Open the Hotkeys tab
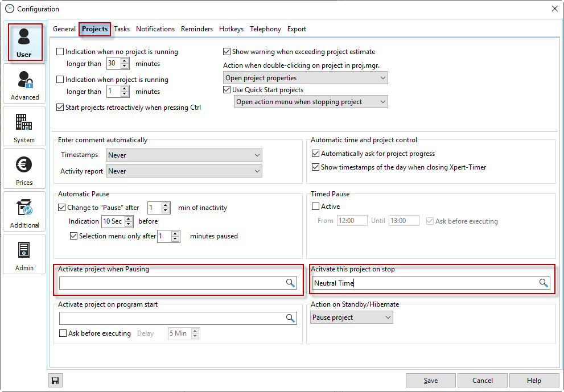The width and height of the screenshot is (564, 392). click(231, 29)
